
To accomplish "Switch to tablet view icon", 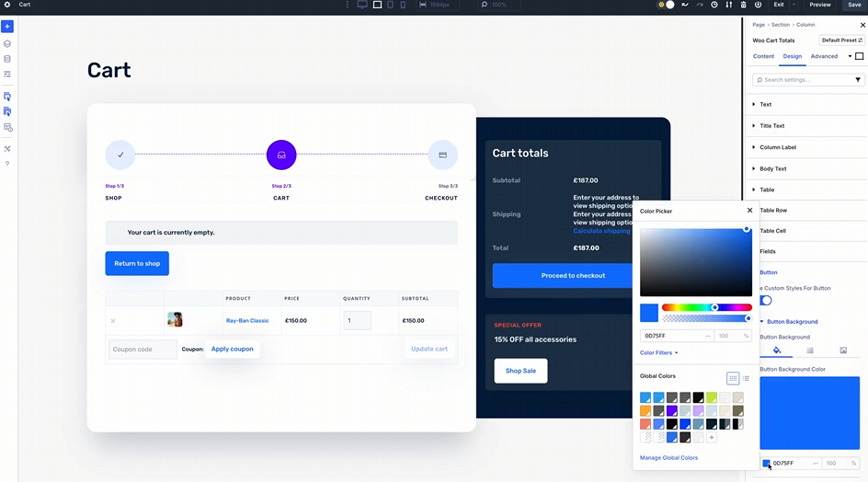I will coord(390,5).
